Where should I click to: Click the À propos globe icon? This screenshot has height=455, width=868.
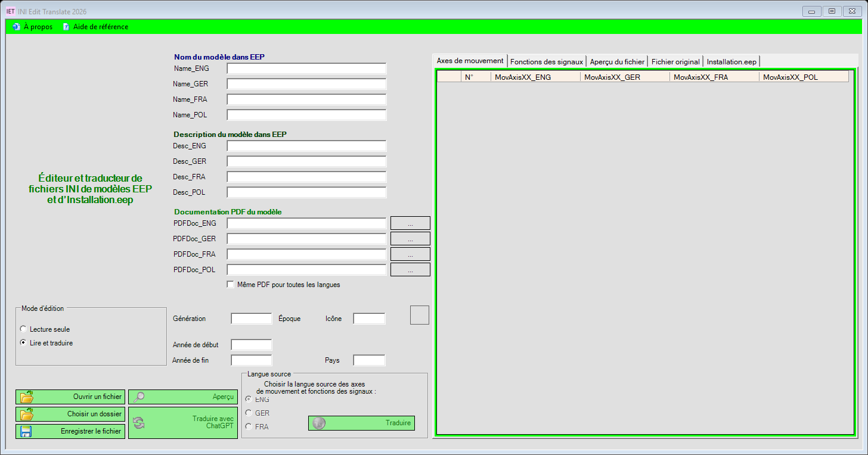coord(16,27)
